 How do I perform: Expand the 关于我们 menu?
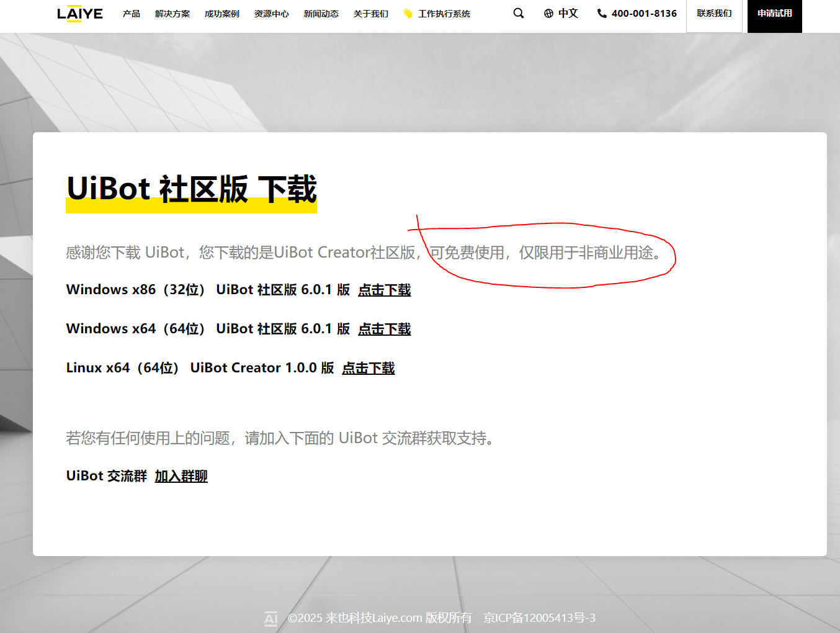pos(370,14)
